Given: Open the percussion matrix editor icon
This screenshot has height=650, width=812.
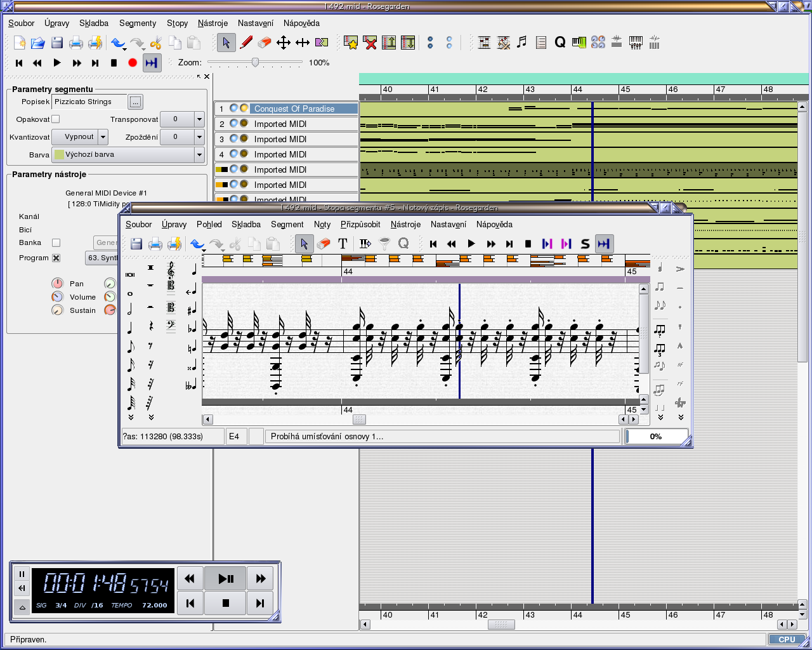Looking at the screenshot, I should click(503, 43).
